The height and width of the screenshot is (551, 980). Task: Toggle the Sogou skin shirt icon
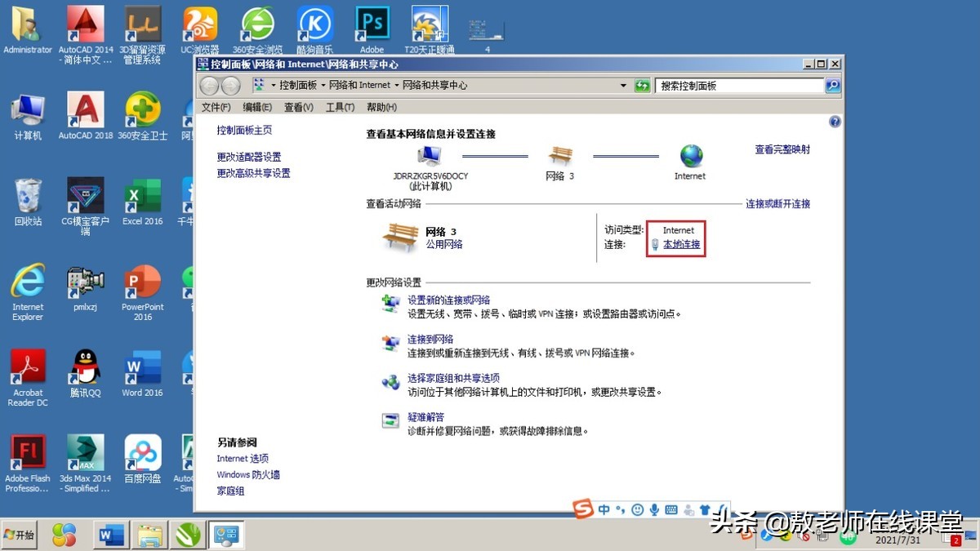point(705,509)
